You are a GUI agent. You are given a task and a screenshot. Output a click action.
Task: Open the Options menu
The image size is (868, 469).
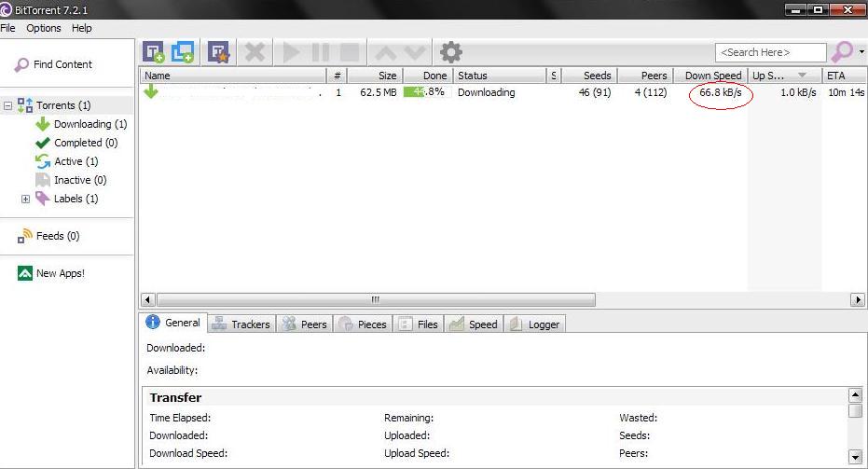pos(44,28)
